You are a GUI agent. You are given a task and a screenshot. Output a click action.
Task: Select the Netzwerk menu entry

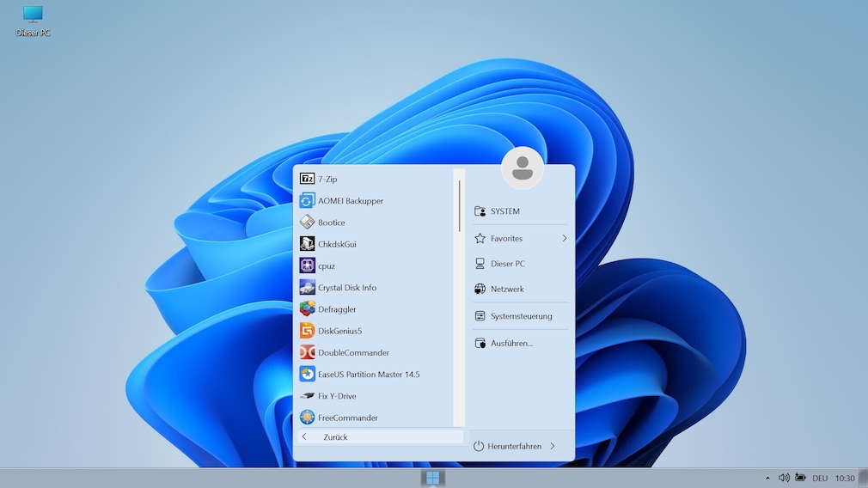click(x=507, y=290)
